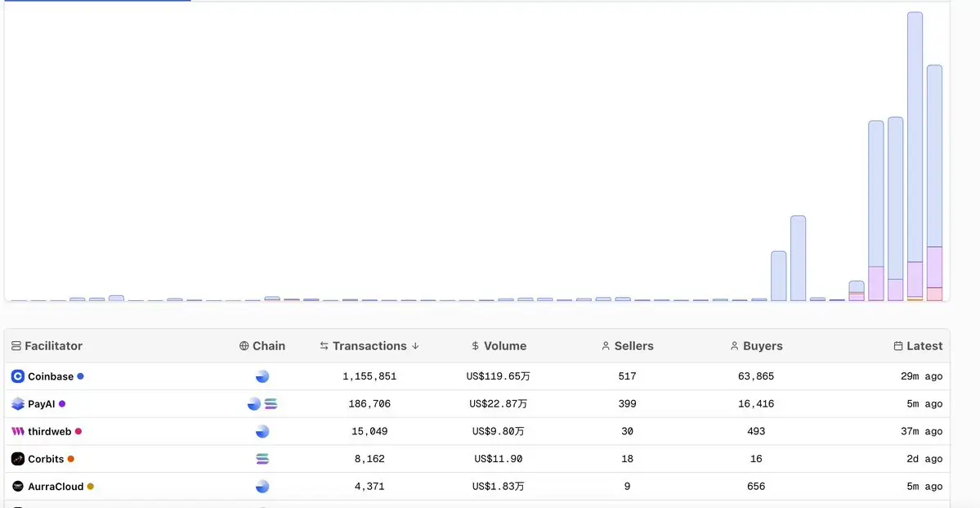Click the volume value US$119.65万

[x=498, y=376]
